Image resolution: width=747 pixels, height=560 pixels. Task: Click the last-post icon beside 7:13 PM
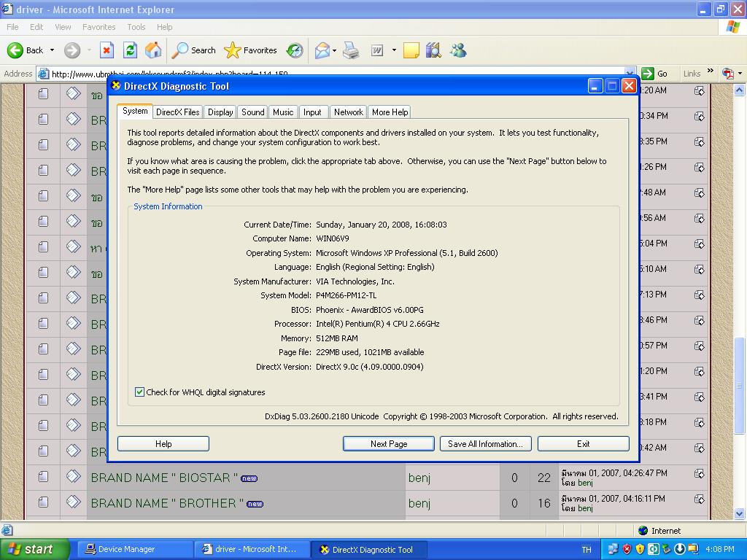[699, 295]
